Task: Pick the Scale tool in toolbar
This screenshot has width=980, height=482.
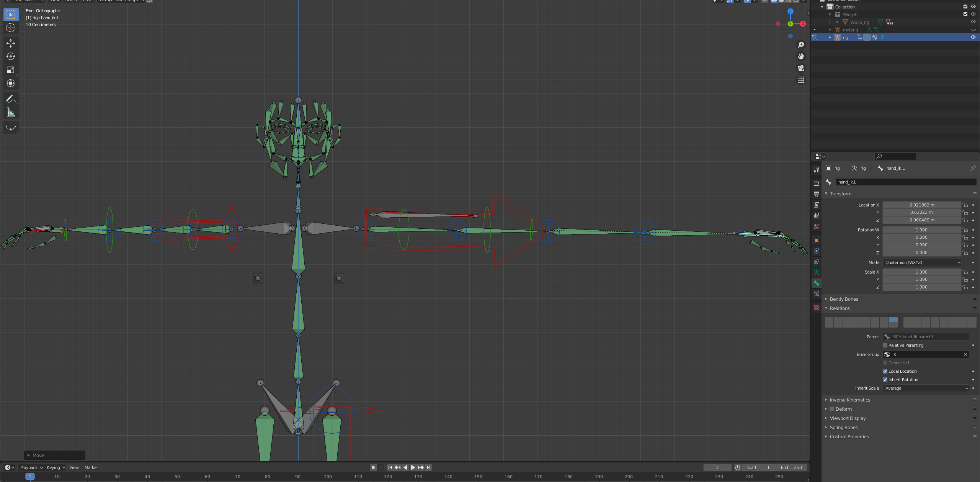Action: pyautogui.click(x=11, y=70)
